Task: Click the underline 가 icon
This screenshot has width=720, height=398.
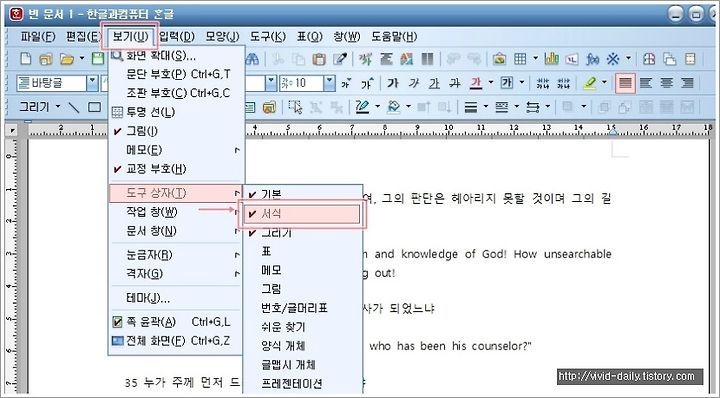Action: [x=434, y=83]
